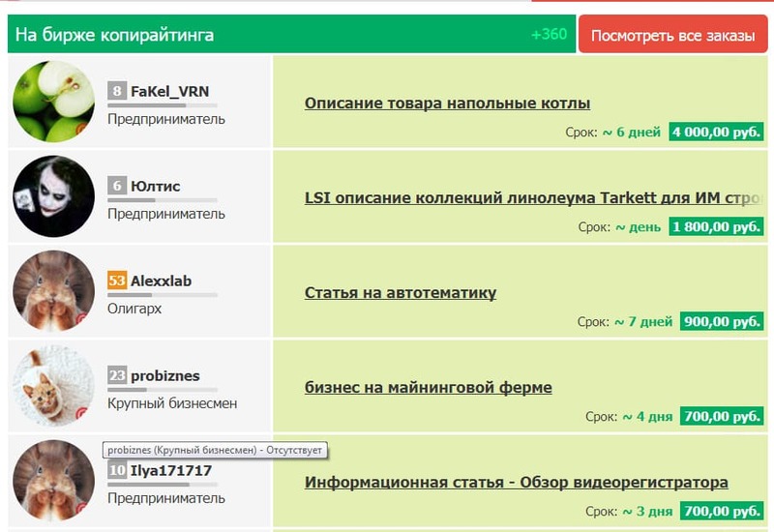774x532 pixels.
Task: Go to the Ilya171717 user profile
Action: tap(170, 470)
